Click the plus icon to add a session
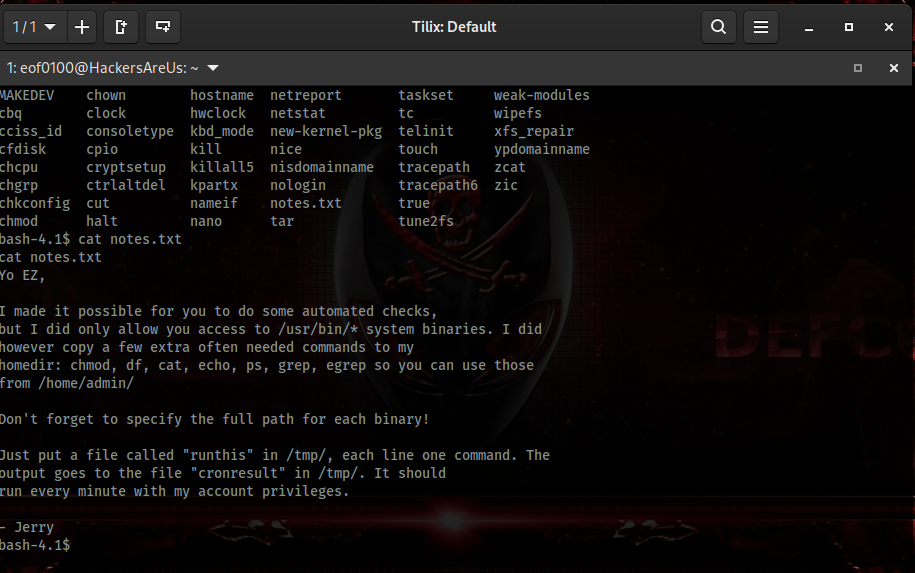This screenshot has height=573, width=915. point(82,27)
